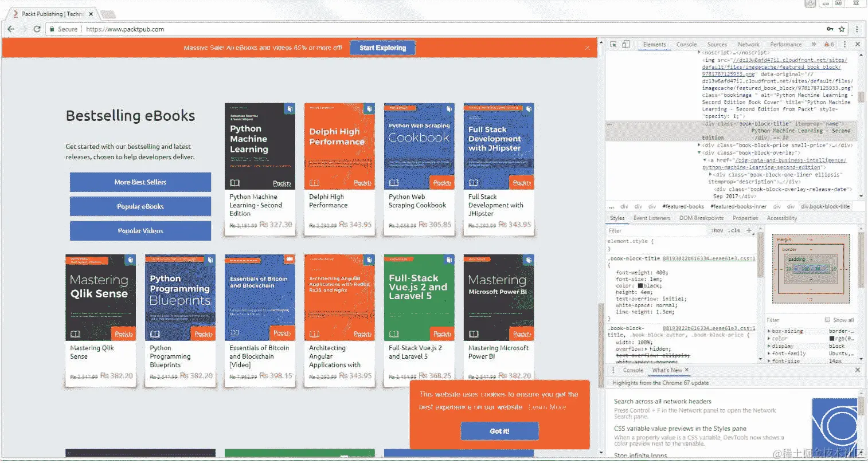The image size is (868, 463).
Task: Open the Sources tab in DevTools
Action: click(x=717, y=44)
